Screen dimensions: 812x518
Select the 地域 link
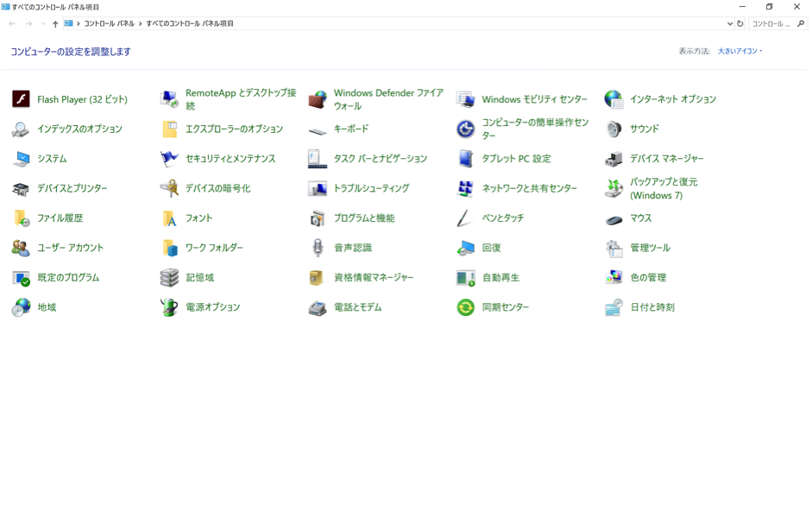[47, 307]
